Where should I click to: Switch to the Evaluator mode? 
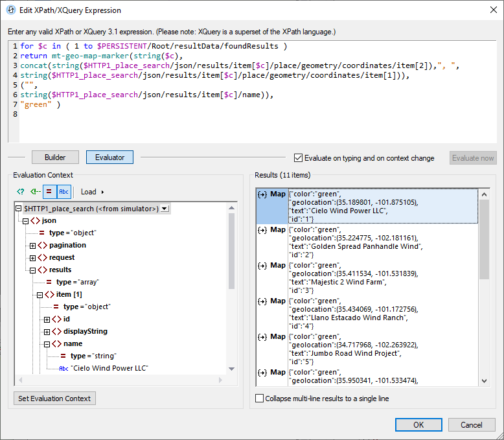tap(109, 157)
